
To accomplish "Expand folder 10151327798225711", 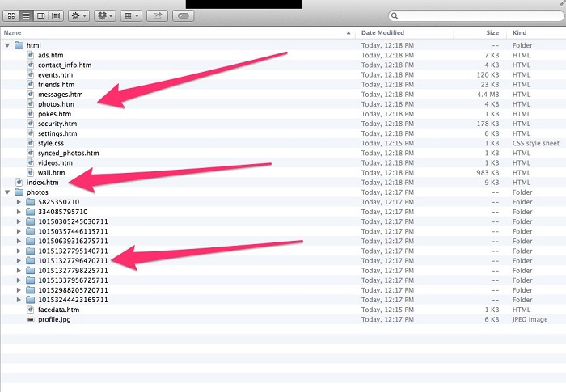I will 19,270.
